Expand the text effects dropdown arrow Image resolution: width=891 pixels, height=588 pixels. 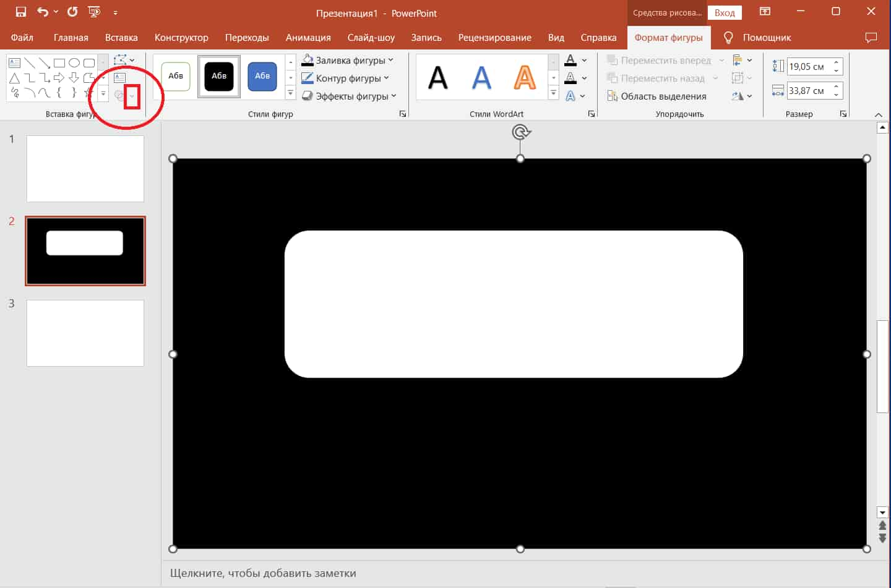583,96
